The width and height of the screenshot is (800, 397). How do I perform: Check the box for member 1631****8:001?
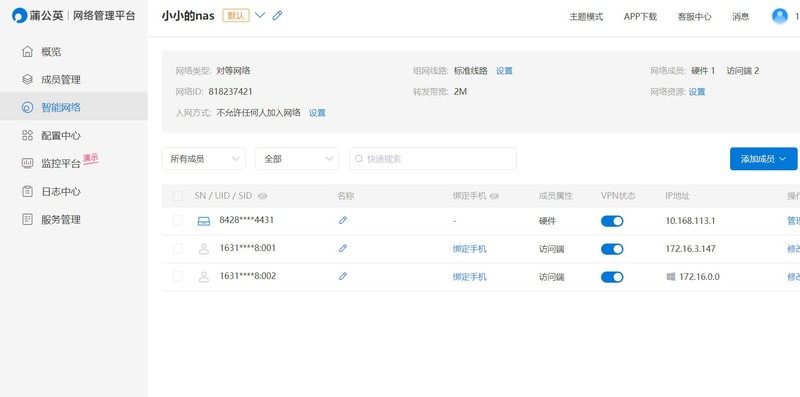point(178,249)
